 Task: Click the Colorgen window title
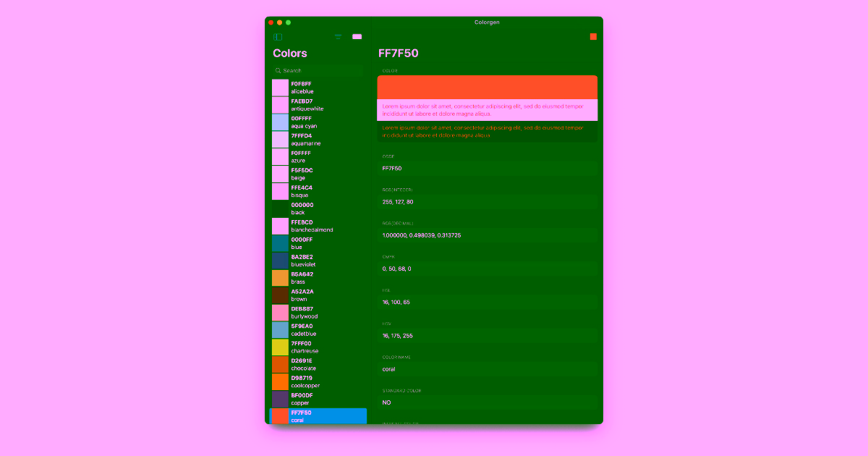[487, 22]
